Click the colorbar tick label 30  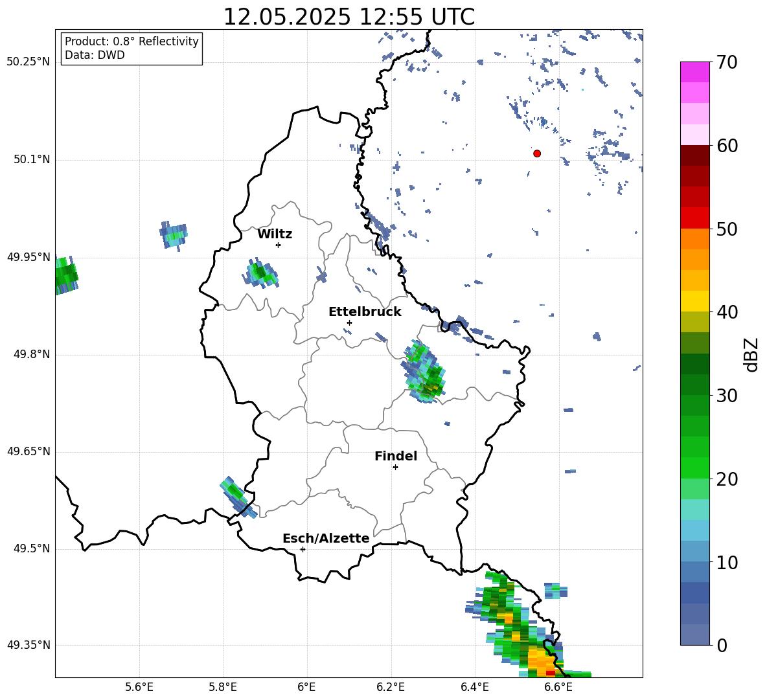(x=726, y=396)
